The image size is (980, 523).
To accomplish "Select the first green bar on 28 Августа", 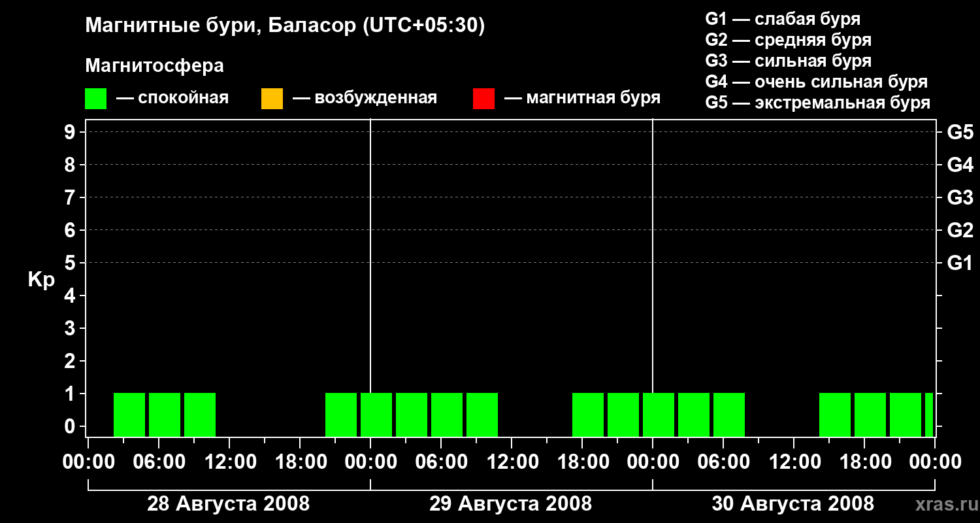I will (x=129, y=414).
